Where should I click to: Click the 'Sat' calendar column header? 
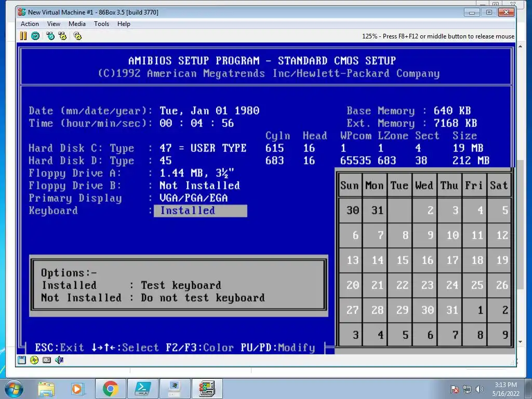pyautogui.click(x=499, y=185)
